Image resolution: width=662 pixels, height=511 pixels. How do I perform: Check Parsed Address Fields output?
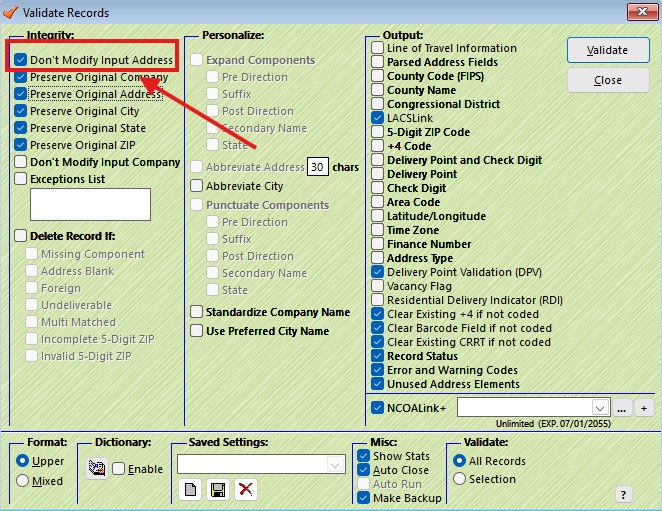tap(377, 62)
